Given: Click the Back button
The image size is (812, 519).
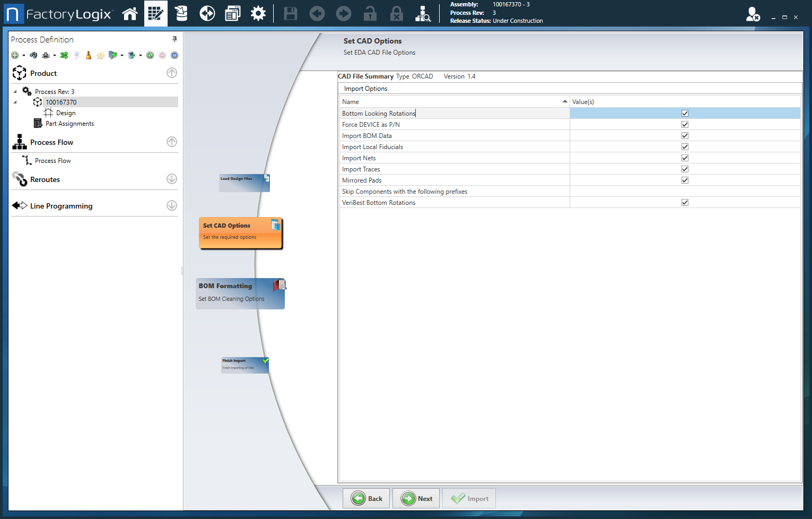Looking at the screenshot, I should pyautogui.click(x=366, y=499).
